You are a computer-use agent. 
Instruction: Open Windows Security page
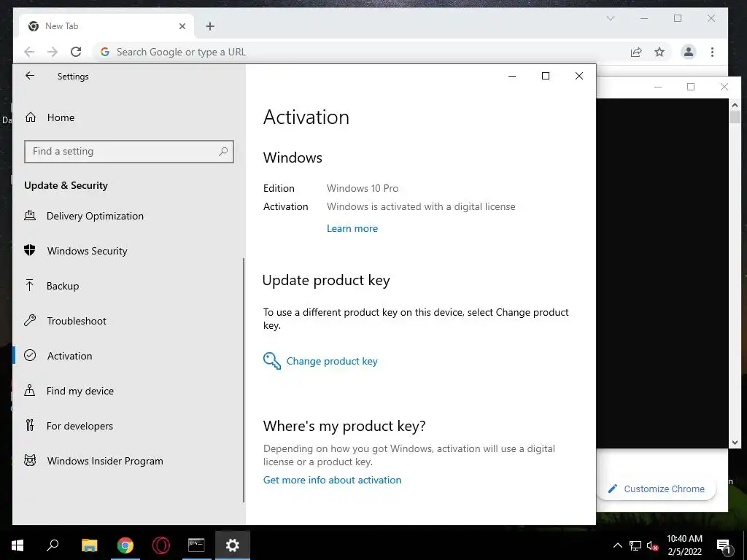[88, 251]
